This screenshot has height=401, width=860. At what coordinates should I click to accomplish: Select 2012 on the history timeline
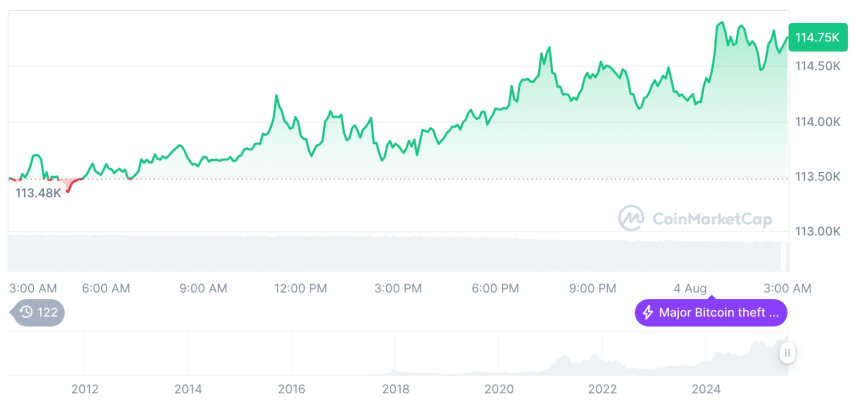point(85,388)
